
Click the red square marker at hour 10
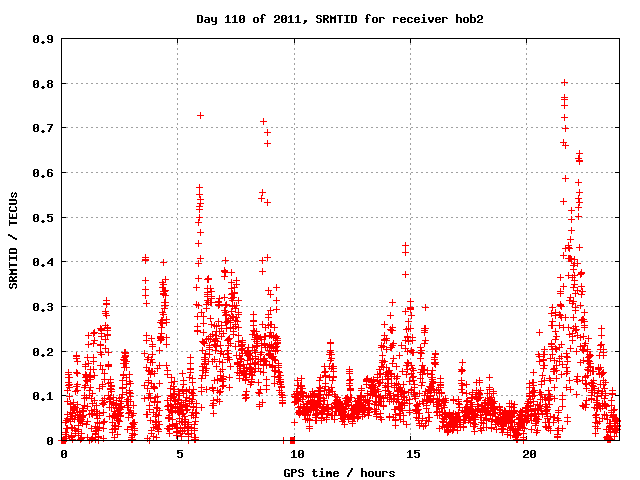click(293, 440)
